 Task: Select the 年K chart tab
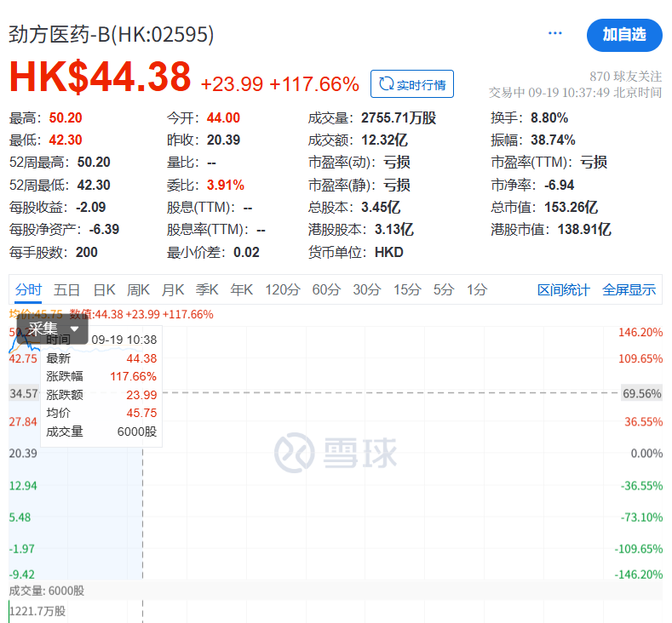coord(241,290)
